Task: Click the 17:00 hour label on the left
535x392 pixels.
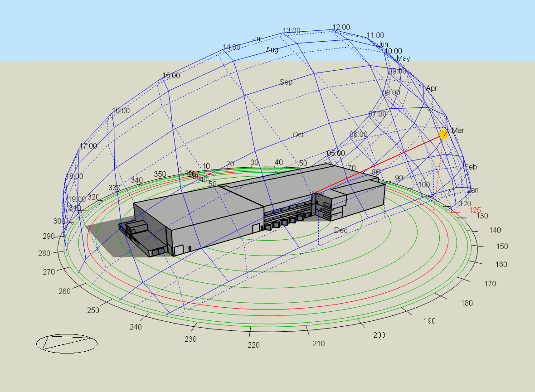Action: coord(88,146)
